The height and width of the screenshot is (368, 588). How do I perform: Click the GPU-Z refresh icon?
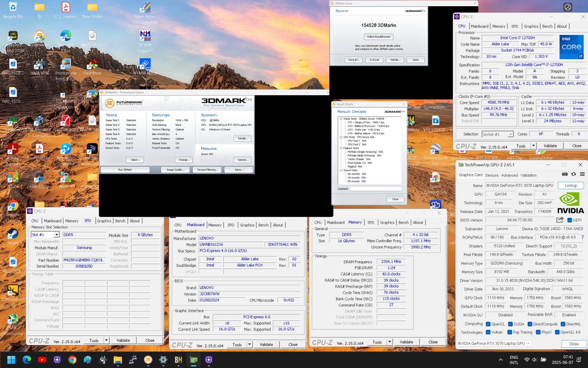pyautogui.click(x=573, y=174)
